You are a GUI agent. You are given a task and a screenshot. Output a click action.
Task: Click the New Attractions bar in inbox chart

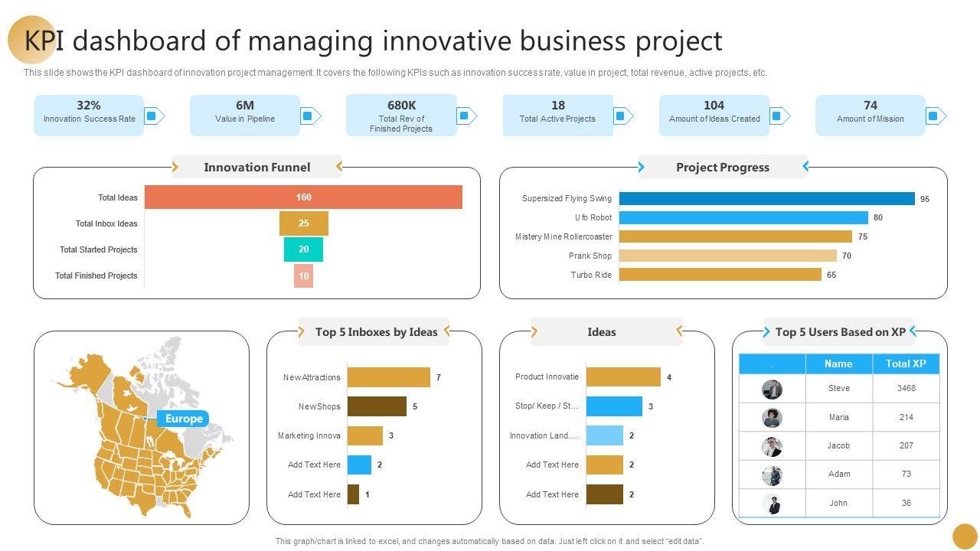point(388,377)
